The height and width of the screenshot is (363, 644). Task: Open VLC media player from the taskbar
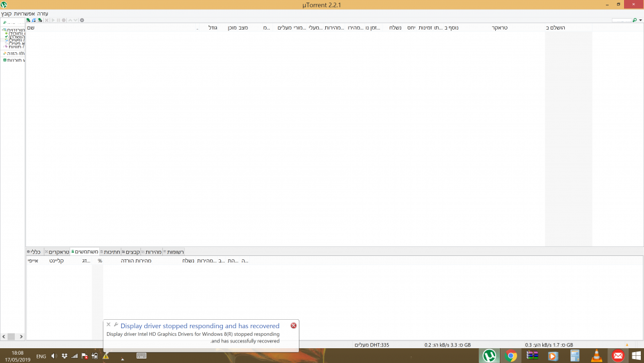point(596,356)
